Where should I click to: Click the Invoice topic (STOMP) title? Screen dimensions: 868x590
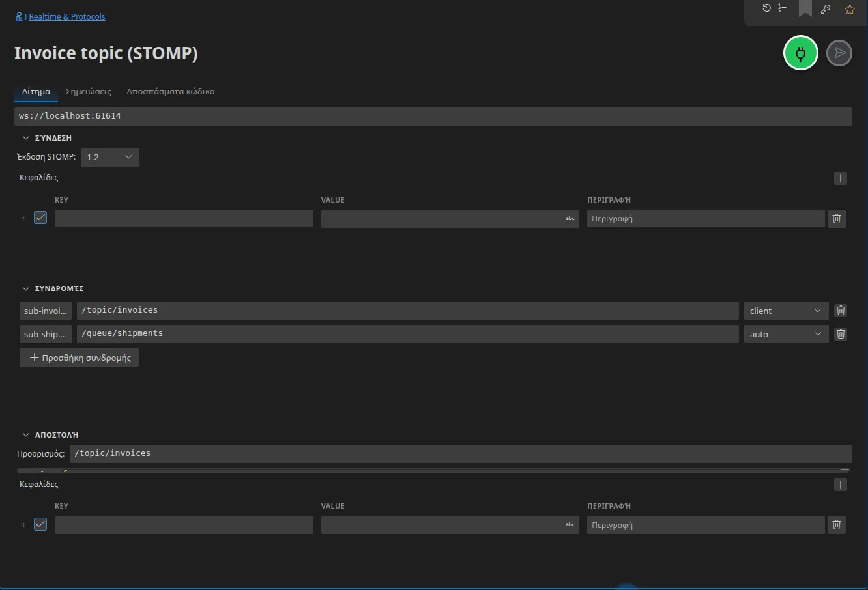[x=106, y=53]
